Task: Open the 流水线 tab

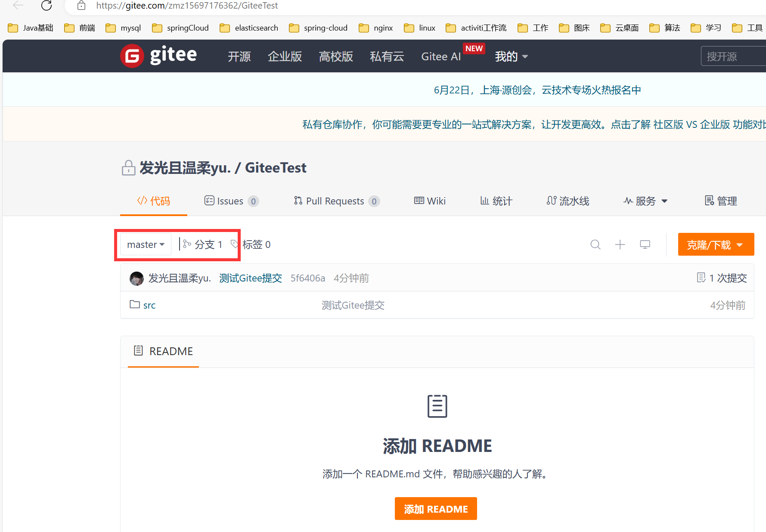Action: tap(568, 201)
